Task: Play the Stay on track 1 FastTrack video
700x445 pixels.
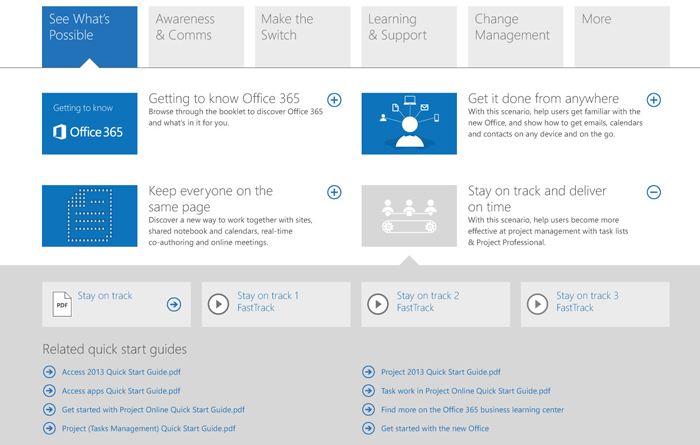Action: click(x=218, y=304)
